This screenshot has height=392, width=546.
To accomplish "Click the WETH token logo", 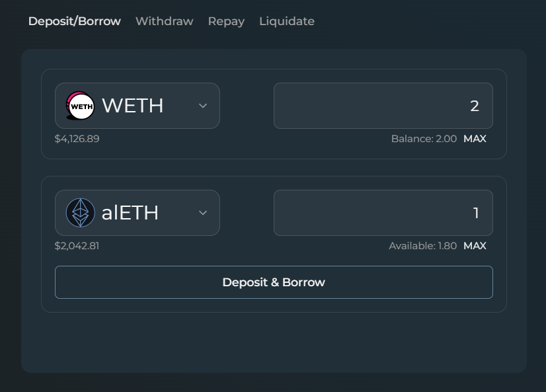I will (x=81, y=106).
